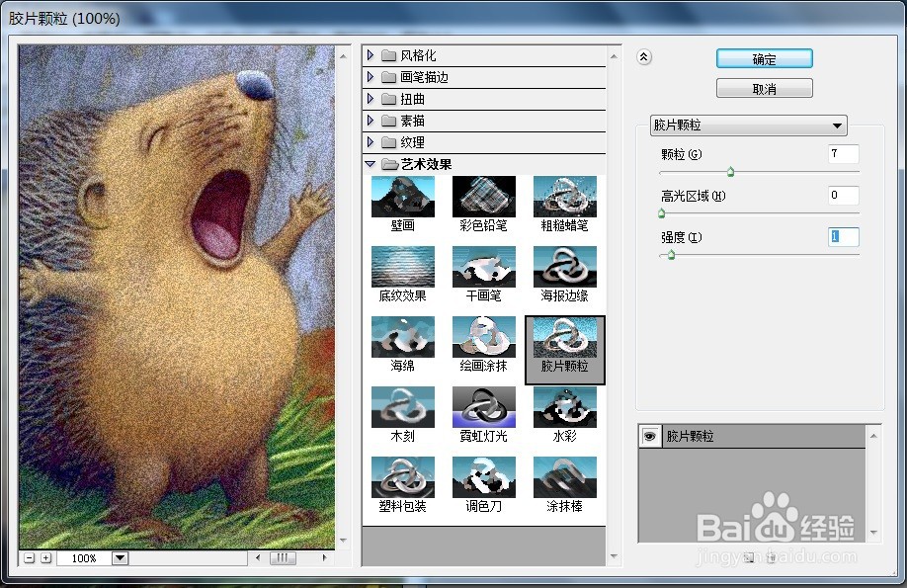Expand the 纹理 filter folder
The image size is (907, 588).
[371, 141]
